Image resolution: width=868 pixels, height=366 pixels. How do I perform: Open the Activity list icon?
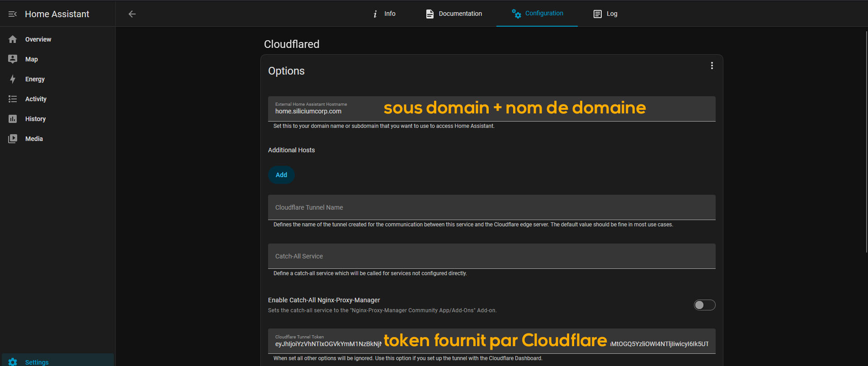13,99
